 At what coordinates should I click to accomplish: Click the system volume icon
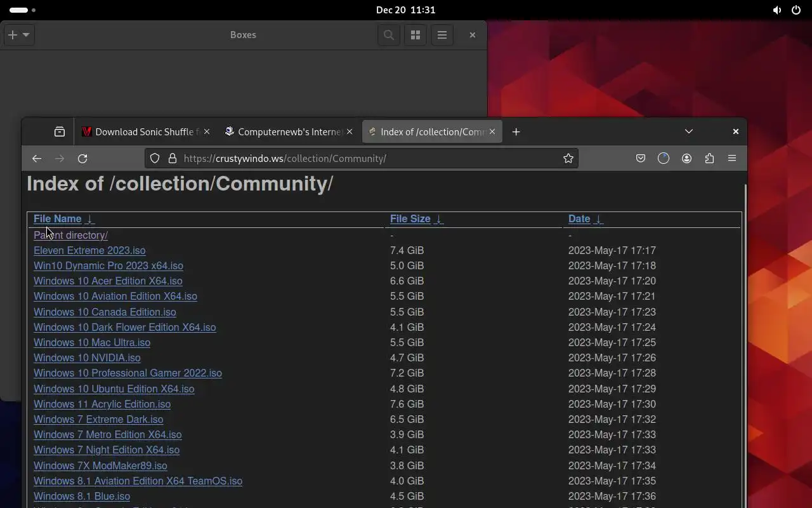[x=777, y=10]
